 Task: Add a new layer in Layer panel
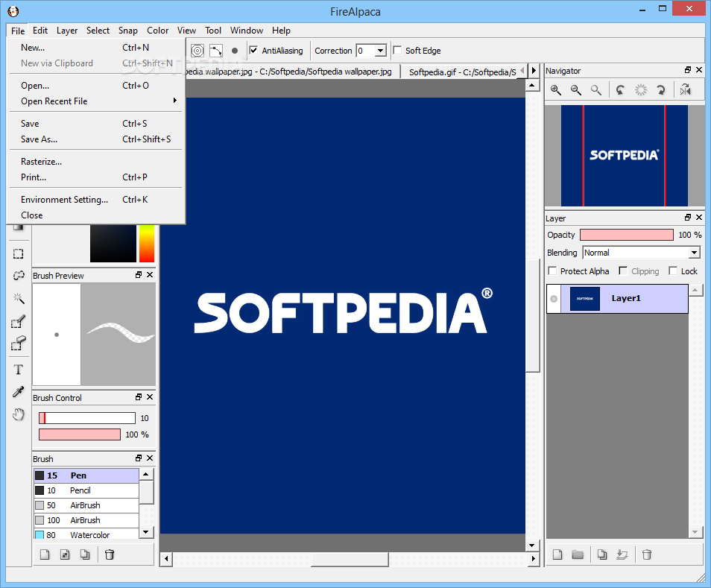557,554
